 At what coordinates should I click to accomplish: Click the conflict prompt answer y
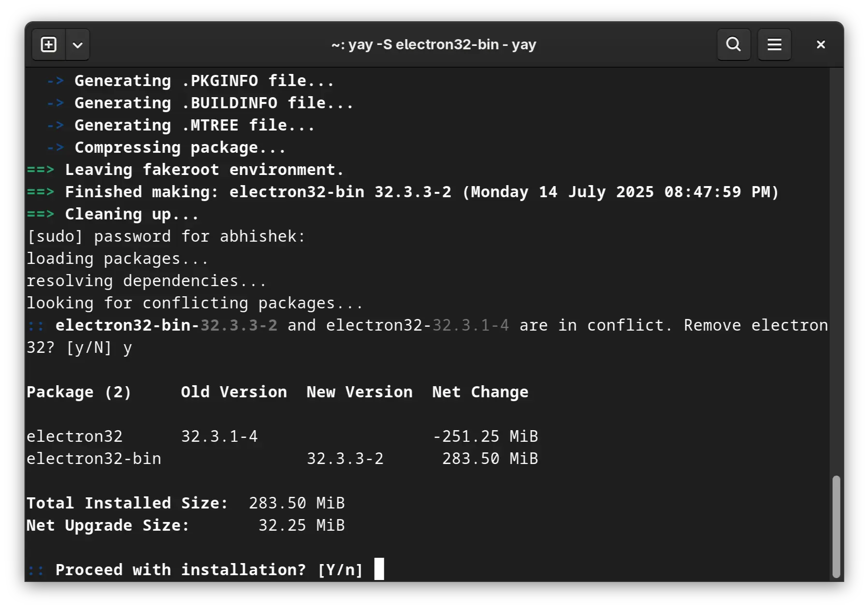pos(128,348)
